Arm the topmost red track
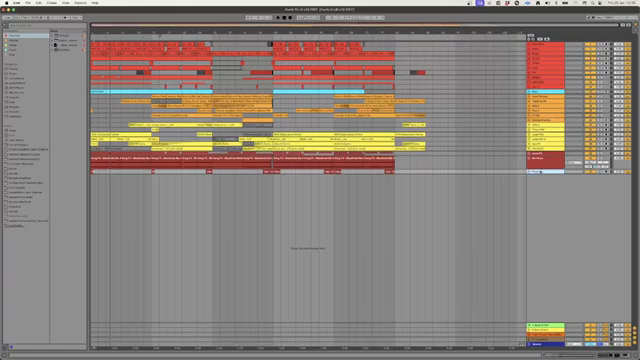 pos(606,44)
